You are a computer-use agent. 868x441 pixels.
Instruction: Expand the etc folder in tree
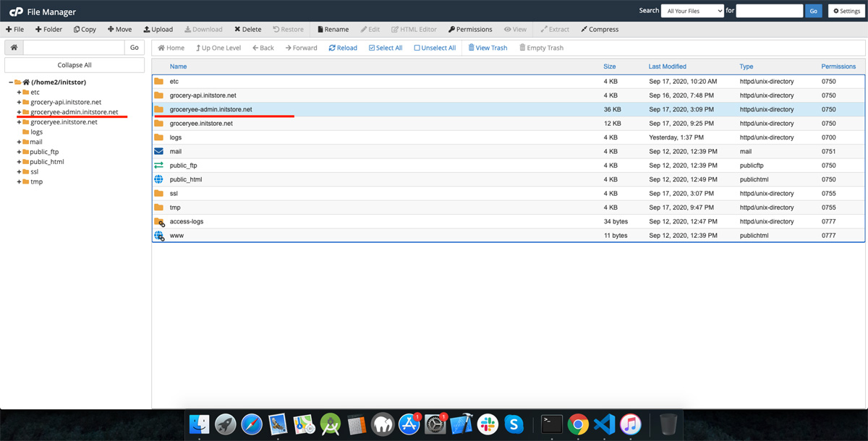point(19,93)
